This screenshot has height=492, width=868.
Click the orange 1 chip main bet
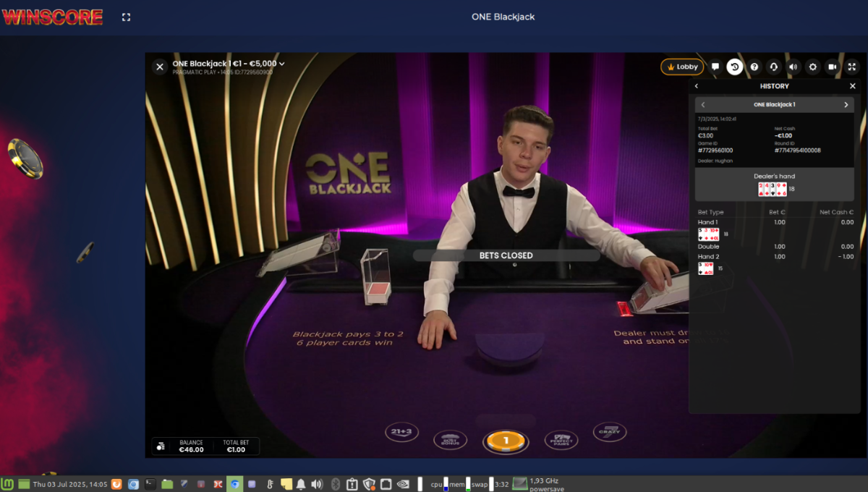tap(506, 441)
